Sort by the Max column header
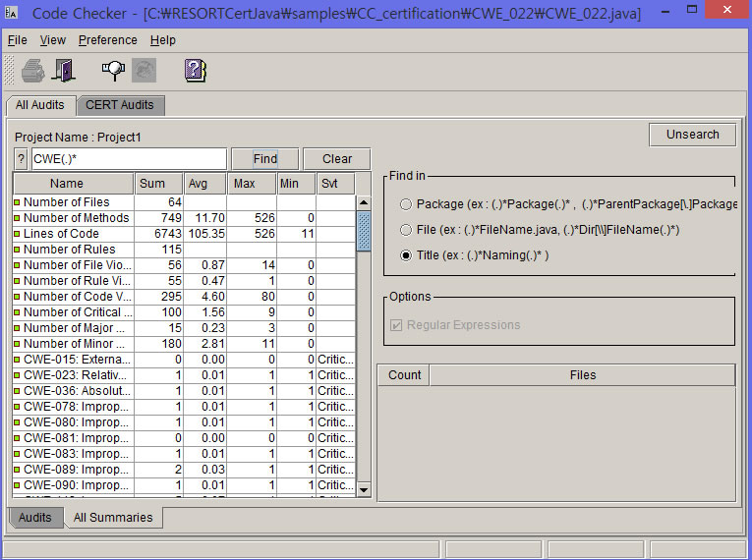This screenshot has width=752, height=560. (253, 184)
